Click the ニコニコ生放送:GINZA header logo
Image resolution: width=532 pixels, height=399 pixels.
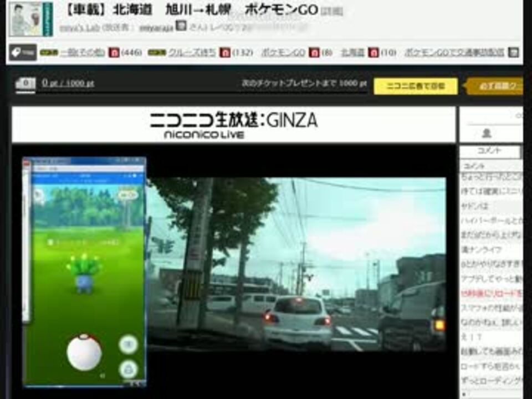(x=234, y=125)
